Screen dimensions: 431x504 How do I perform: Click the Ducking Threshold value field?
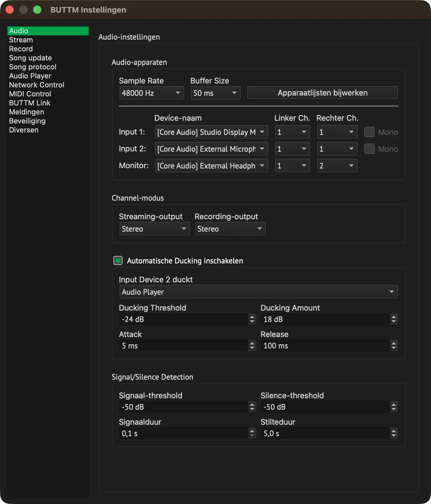pyautogui.click(x=183, y=319)
